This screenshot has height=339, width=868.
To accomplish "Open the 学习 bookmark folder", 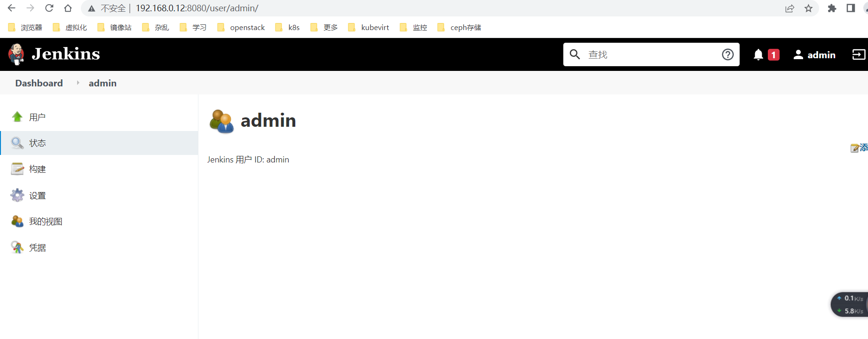I will (193, 27).
